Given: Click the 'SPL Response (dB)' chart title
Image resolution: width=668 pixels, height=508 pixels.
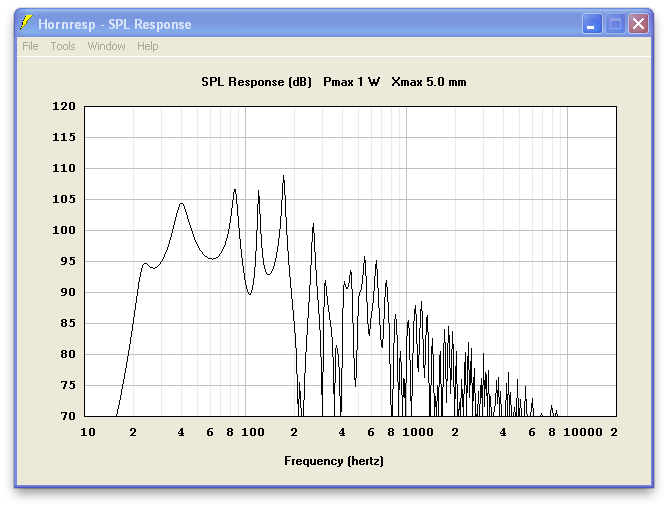Looking at the screenshot, I should click(256, 82).
